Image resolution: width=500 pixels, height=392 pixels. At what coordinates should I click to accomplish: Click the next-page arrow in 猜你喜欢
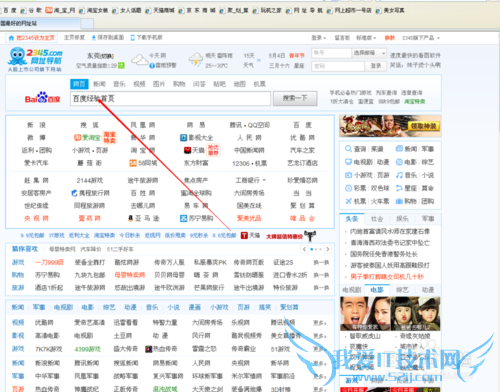(x=328, y=249)
